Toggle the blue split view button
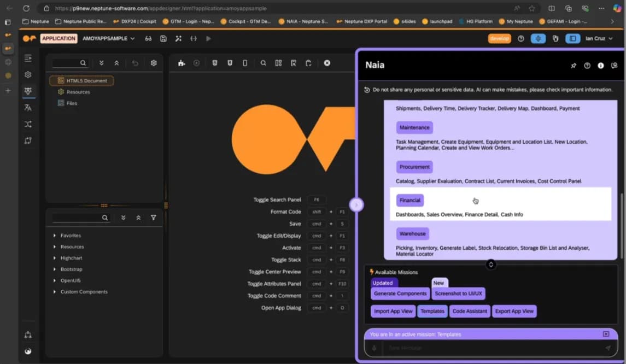The height and width of the screenshot is (364, 626). pos(538,39)
